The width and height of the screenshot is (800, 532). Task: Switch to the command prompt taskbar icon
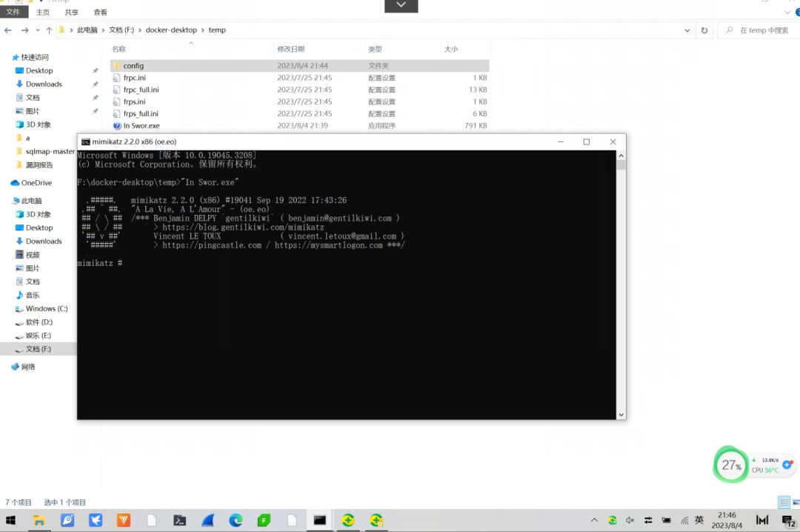click(320, 520)
